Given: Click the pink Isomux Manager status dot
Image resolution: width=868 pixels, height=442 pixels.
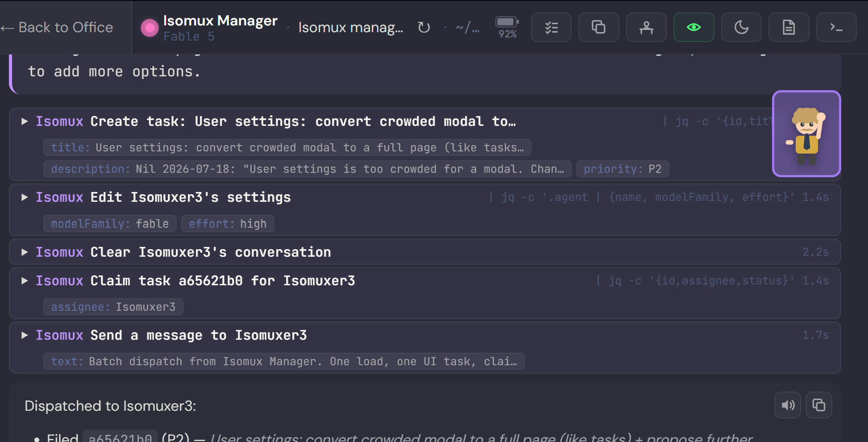Looking at the screenshot, I should click(150, 28).
